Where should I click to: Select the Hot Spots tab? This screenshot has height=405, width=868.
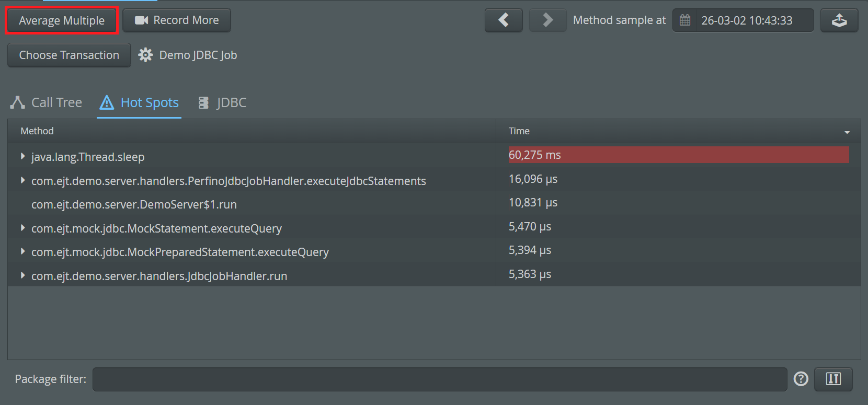point(139,102)
